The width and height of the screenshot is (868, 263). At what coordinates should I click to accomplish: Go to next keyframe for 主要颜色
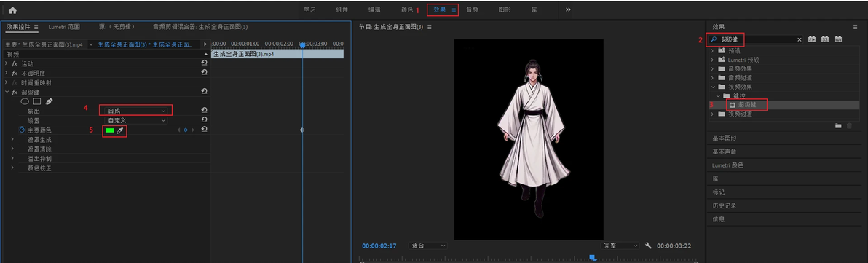pyautogui.click(x=193, y=130)
